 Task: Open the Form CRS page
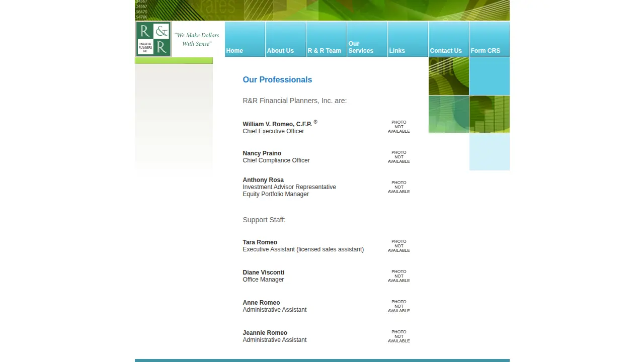pyautogui.click(x=490, y=39)
